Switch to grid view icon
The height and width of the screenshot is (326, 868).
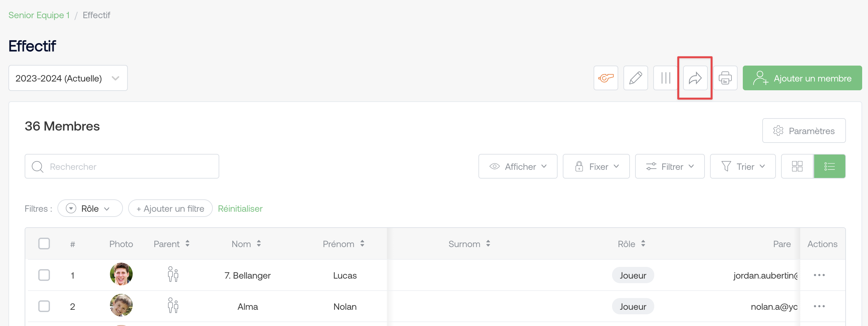pyautogui.click(x=797, y=166)
